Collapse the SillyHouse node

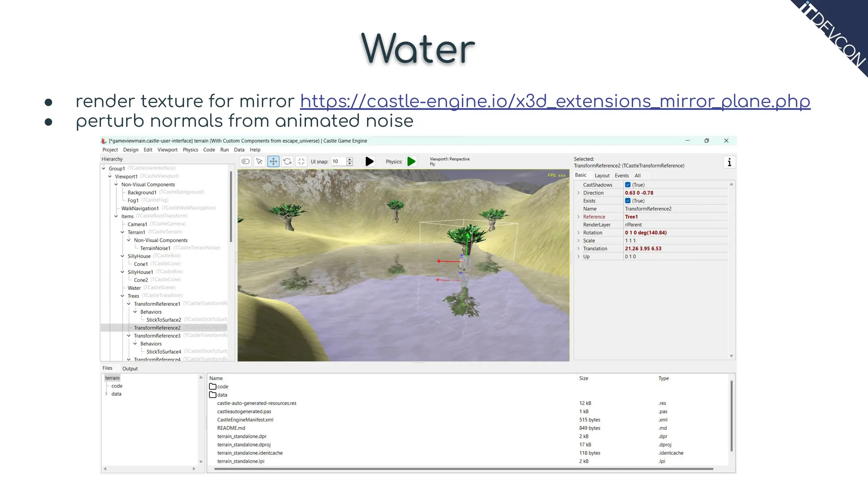tap(122, 256)
